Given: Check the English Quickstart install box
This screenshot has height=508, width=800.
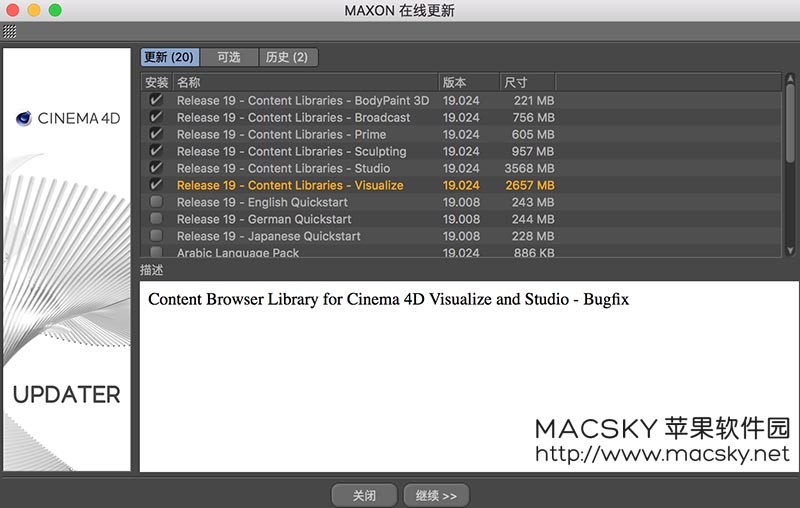Looking at the screenshot, I should coord(156,201).
